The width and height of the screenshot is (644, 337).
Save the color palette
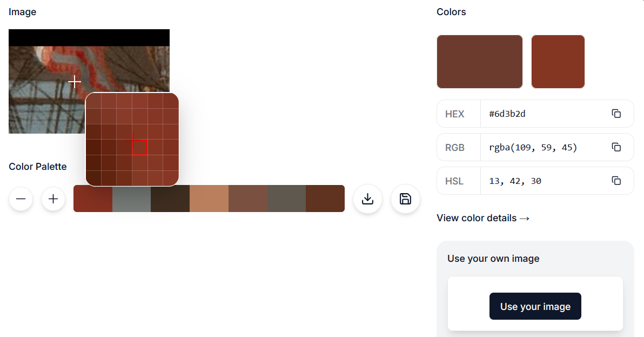(405, 199)
